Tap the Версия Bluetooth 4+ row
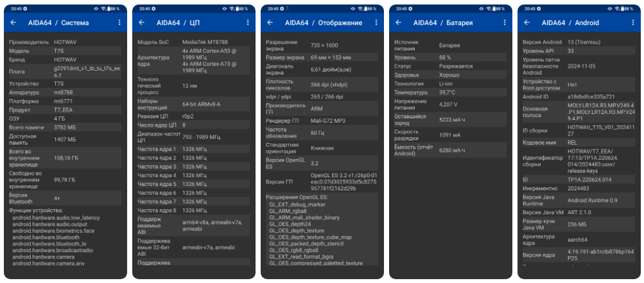644x283 pixels. tap(65, 198)
